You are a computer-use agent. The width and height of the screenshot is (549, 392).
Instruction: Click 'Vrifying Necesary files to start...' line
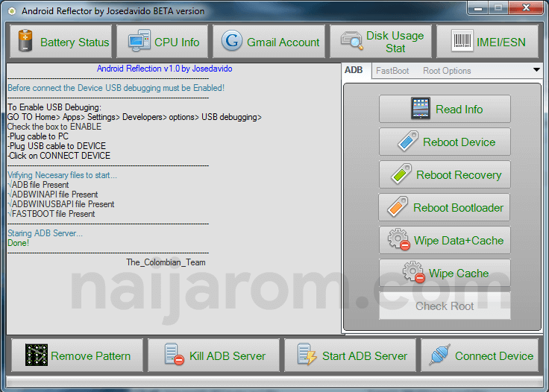pos(63,175)
